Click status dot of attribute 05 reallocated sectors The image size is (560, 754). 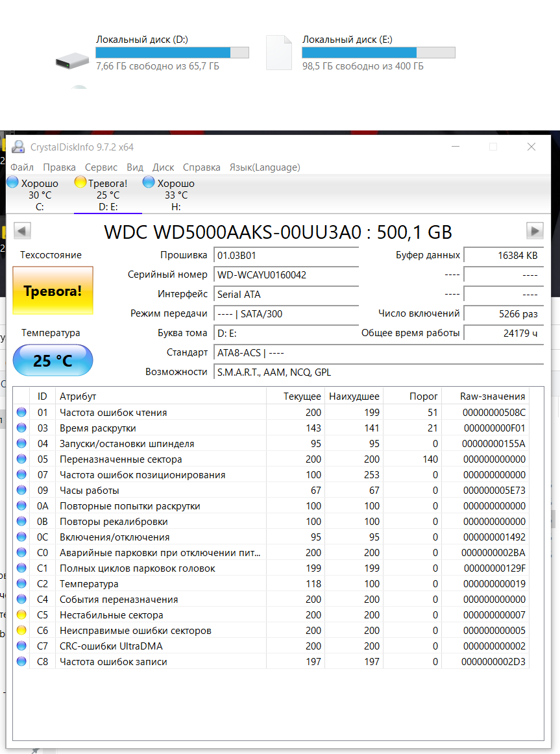21,459
